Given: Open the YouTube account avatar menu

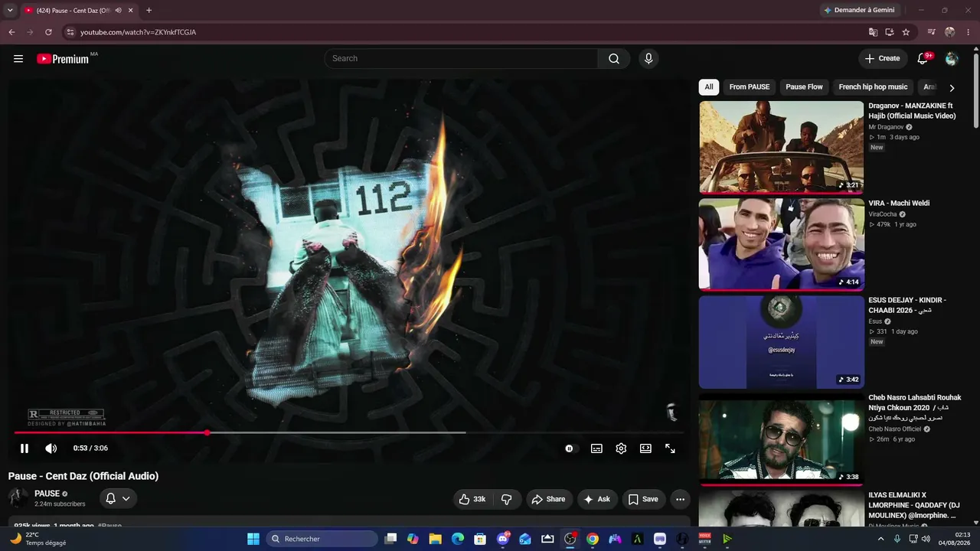Looking at the screenshot, I should 952,58.
